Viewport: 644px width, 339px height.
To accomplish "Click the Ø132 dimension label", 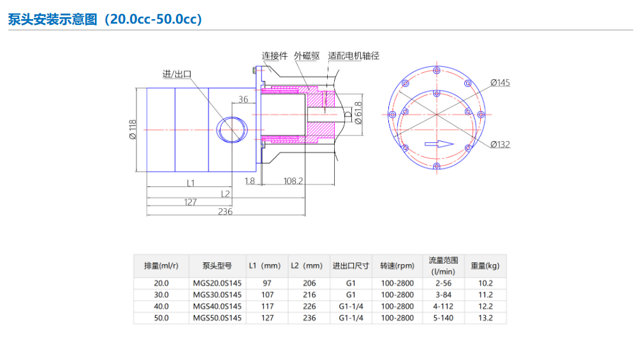I will (x=501, y=144).
